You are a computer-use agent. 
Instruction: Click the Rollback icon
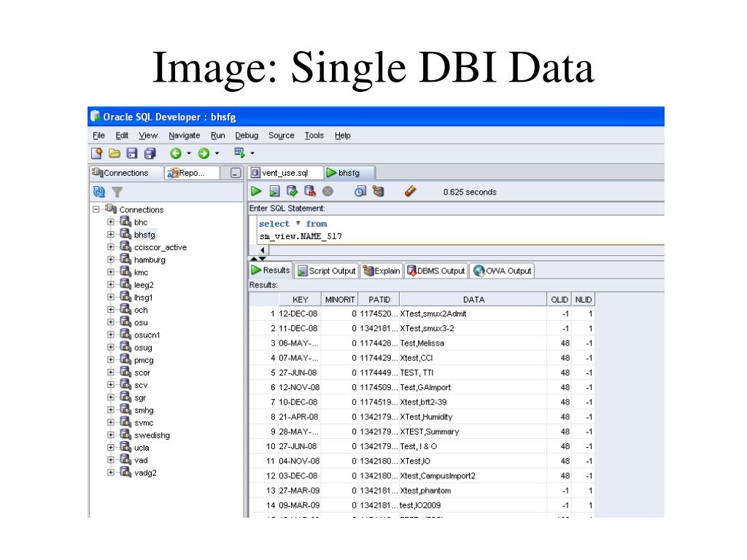pos(310,192)
